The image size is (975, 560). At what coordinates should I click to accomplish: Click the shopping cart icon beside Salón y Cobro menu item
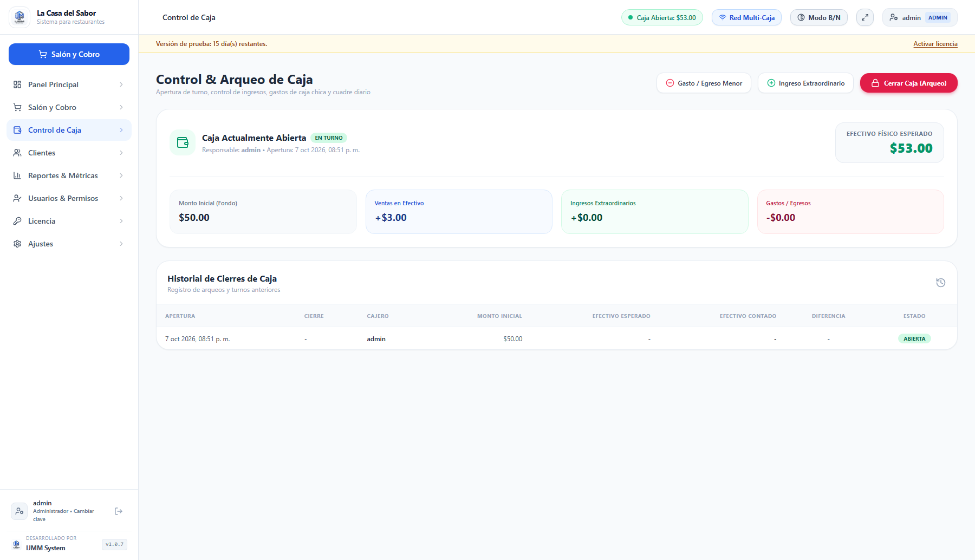(17, 107)
